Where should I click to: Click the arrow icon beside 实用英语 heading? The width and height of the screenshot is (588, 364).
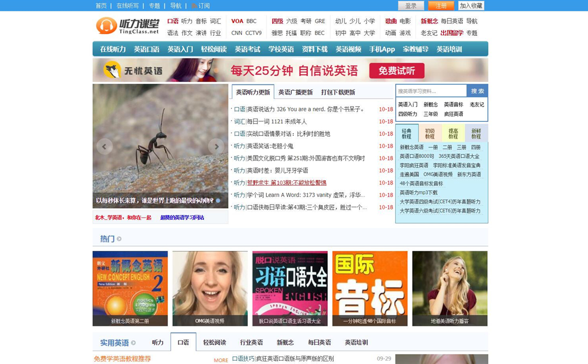(134, 342)
